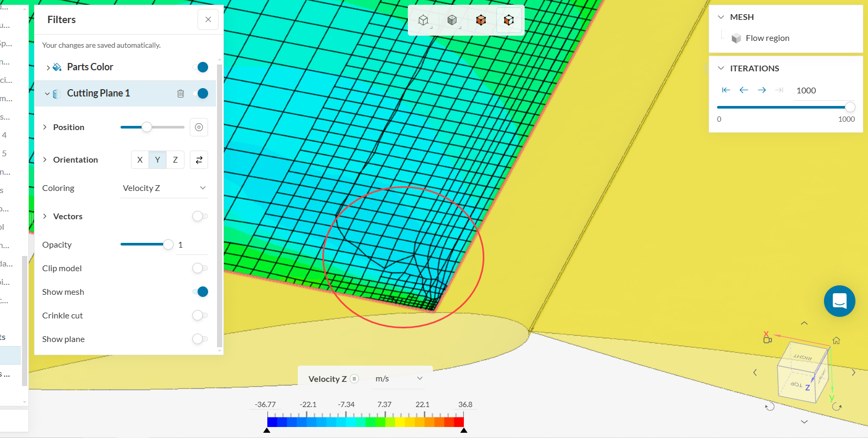868x438 pixels.
Task: Click the legend maximum range marker
Action: [x=463, y=430]
